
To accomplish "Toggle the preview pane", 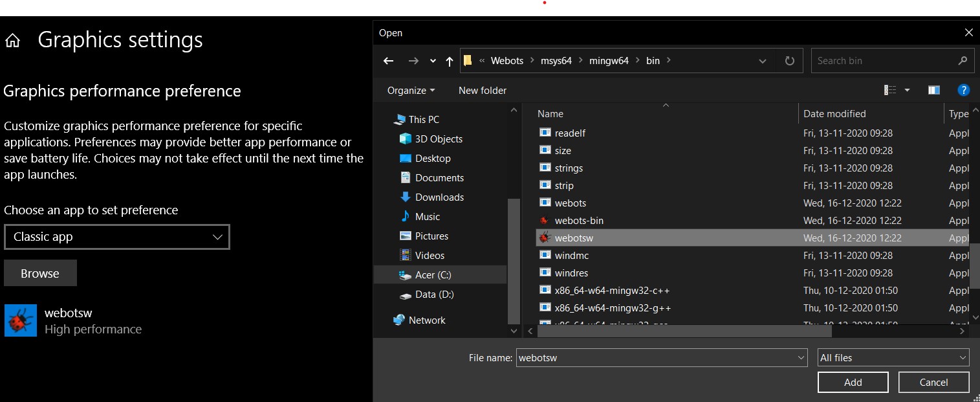I will pos(933,91).
